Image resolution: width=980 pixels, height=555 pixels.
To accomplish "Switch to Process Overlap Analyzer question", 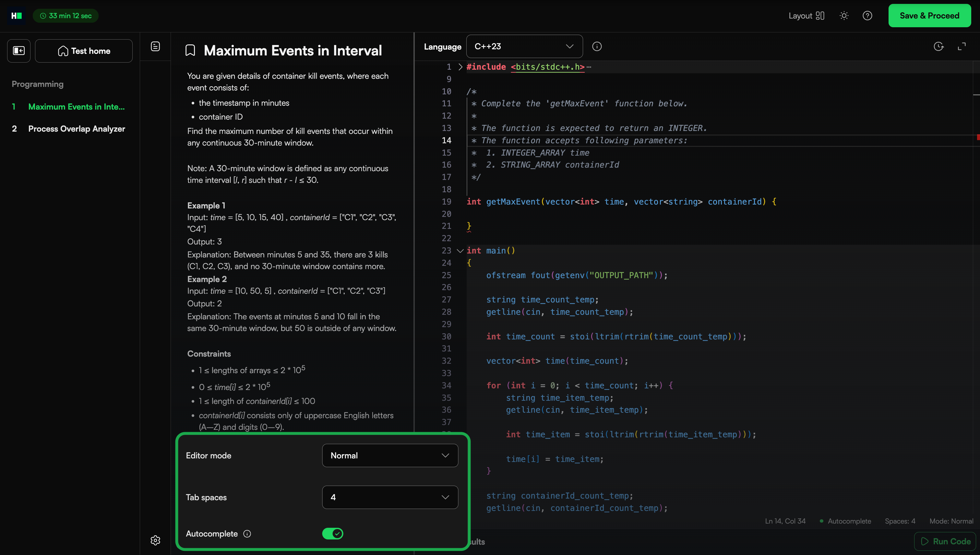I will click(76, 129).
